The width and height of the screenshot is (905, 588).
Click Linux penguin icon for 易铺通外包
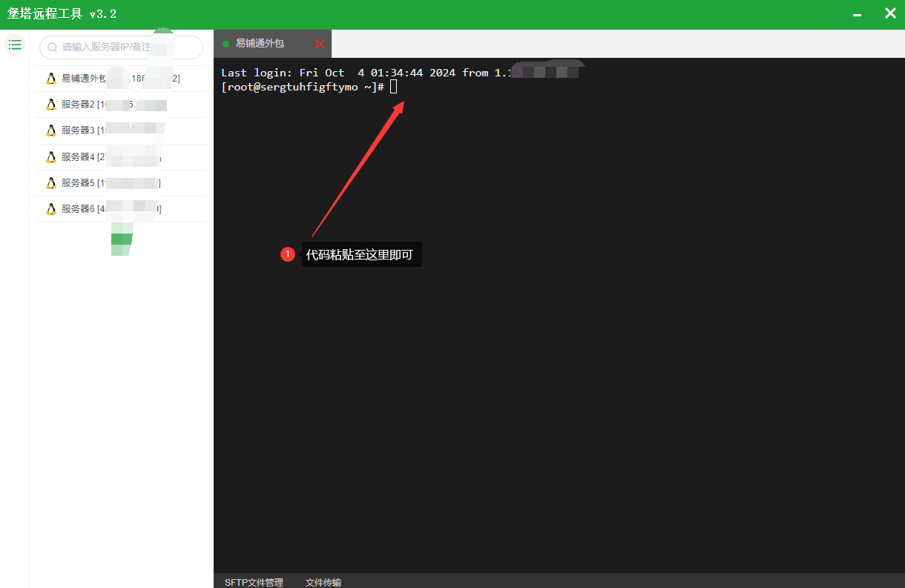51,79
